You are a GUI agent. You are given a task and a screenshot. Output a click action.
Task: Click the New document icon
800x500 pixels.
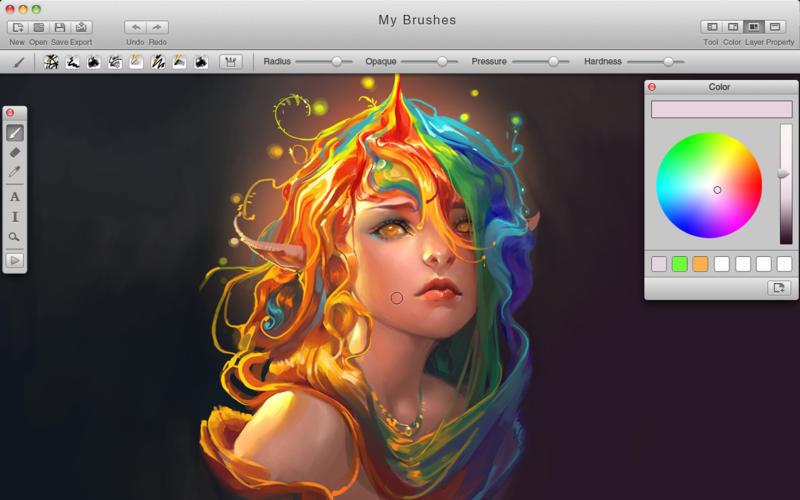point(17,27)
